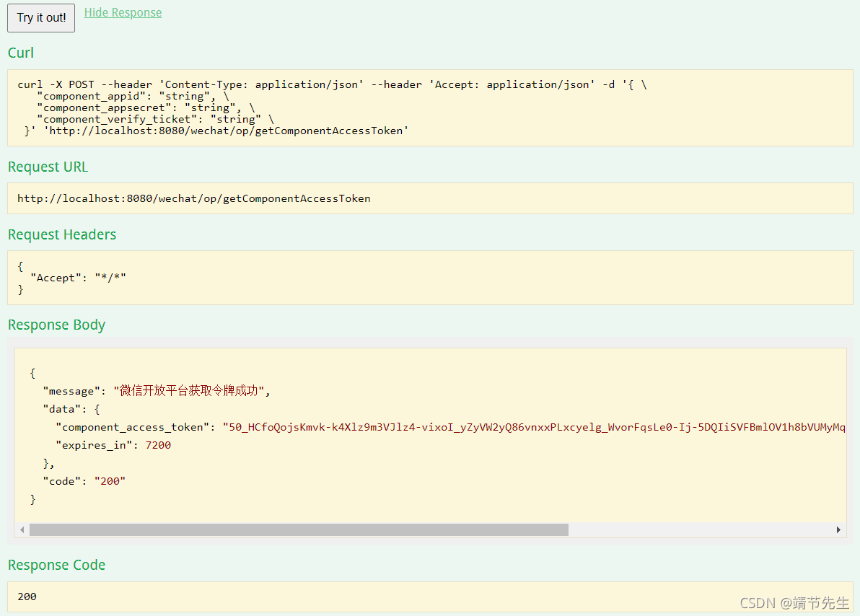Image resolution: width=860 pixels, height=616 pixels.
Task: Click the component_access_token value in the response
Action: (534, 427)
